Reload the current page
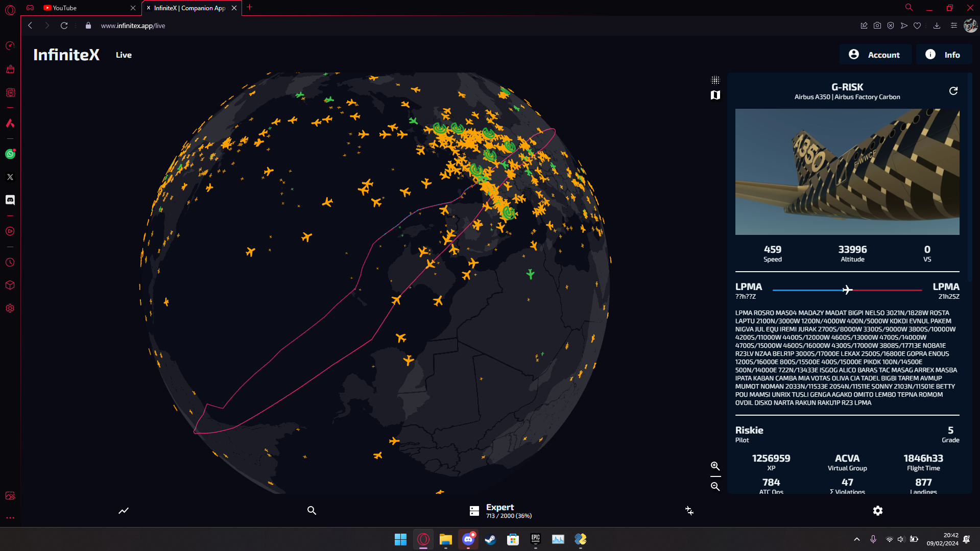The height and width of the screenshot is (551, 980). click(x=64, y=26)
